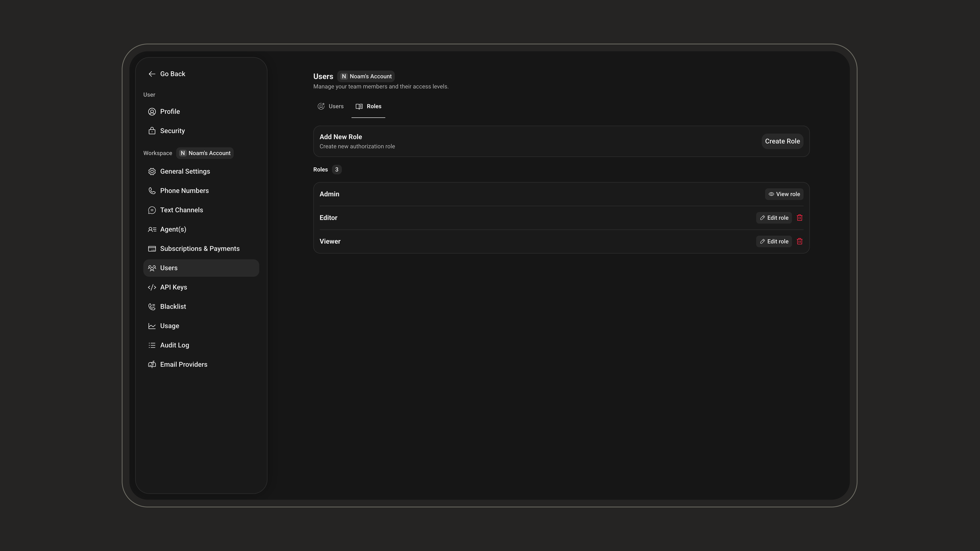Click the Add New Role heading
The height and width of the screenshot is (551, 980).
click(x=341, y=137)
